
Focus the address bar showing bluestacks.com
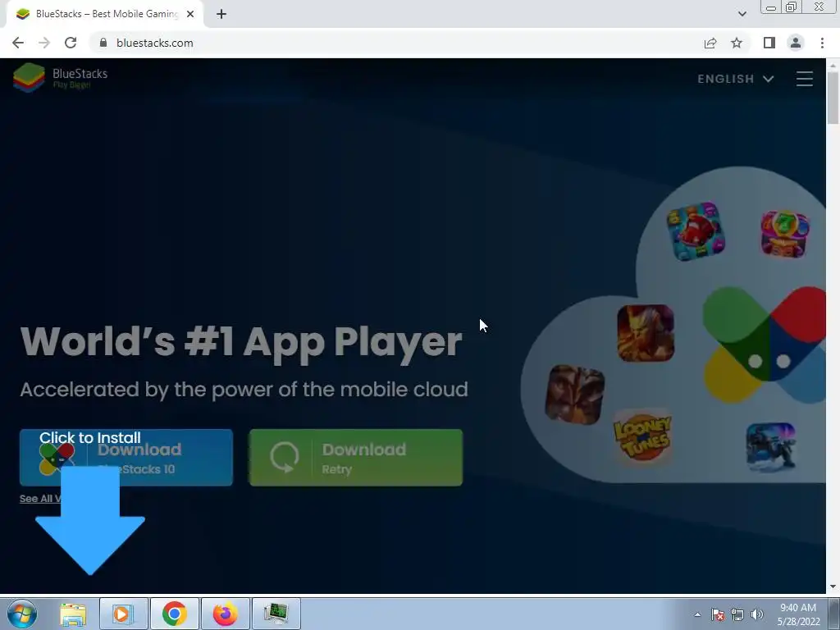pos(396,43)
